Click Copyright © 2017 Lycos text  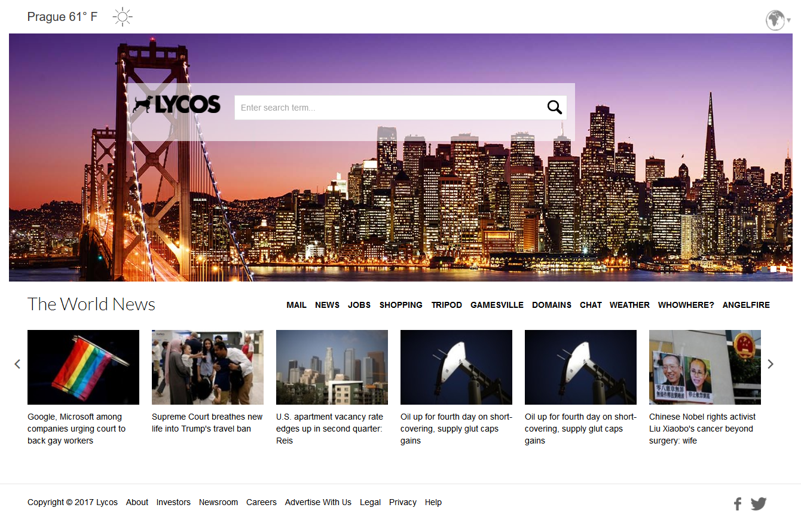tap(72, 502)
